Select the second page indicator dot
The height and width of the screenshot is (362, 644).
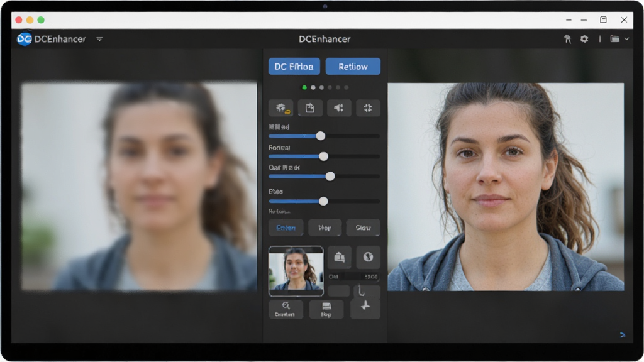[313, 87]
